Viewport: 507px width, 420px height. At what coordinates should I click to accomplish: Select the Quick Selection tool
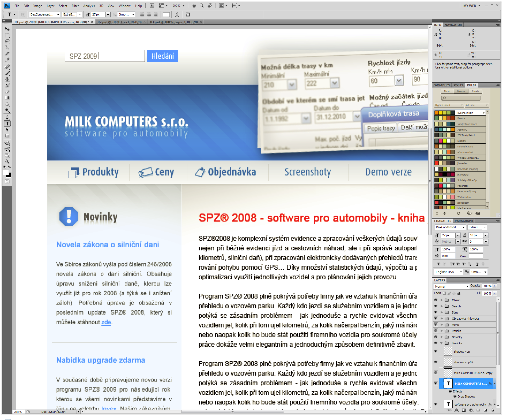click(x=7, y=48)
